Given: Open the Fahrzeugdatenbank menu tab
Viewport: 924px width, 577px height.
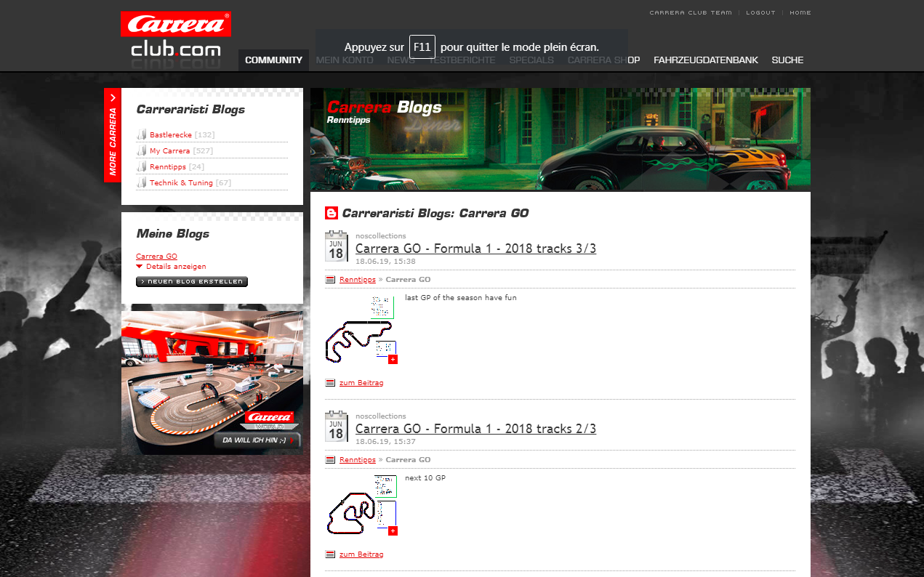Looking at the screenshot, I should pyautogui.click(x=706, y=60).
